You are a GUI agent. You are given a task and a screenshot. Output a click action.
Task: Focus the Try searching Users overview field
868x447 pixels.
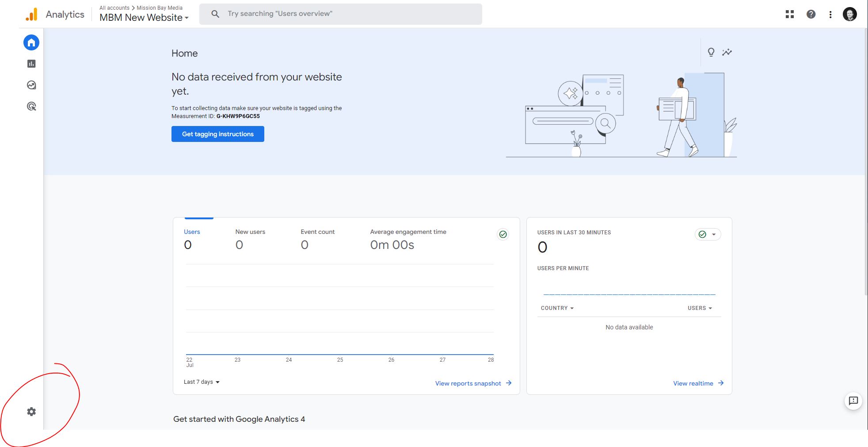coord(341,14)
